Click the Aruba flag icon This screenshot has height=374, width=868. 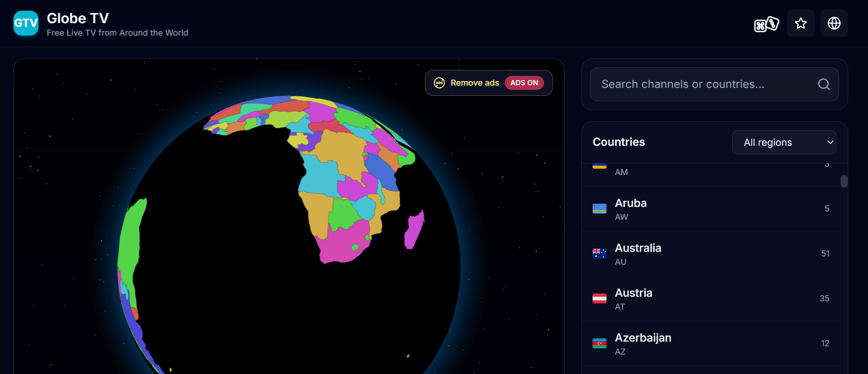[x=599, y=209]
